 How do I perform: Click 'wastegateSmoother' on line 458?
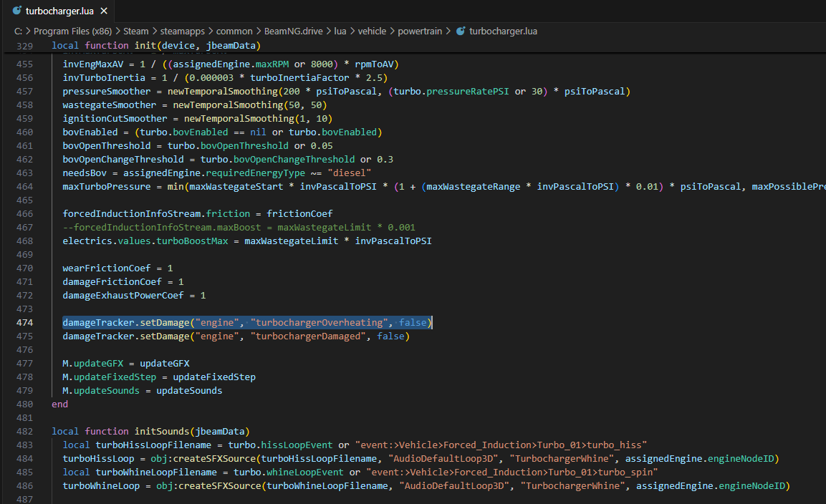pyautogui.click(x=109, y=105)
